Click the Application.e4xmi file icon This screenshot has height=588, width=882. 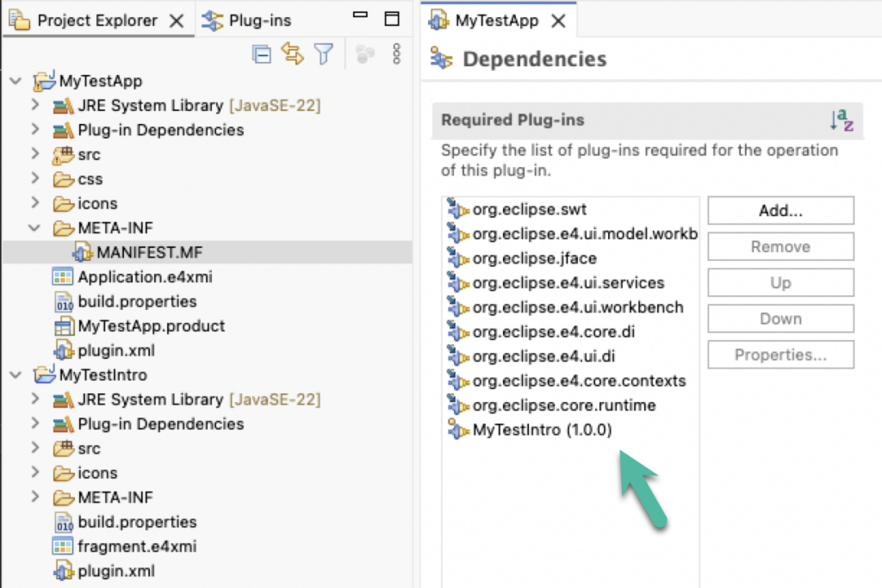pyautogui.click(x=62, y=276)
